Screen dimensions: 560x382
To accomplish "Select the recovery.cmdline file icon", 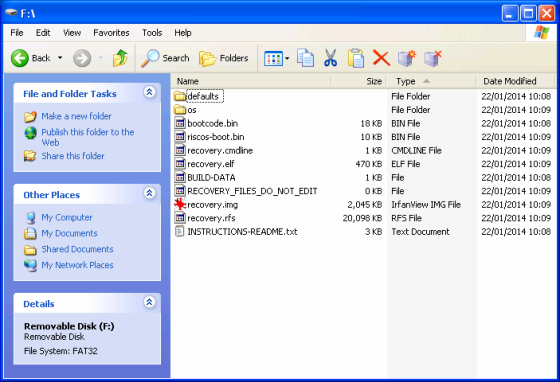I will coord(180,150).
